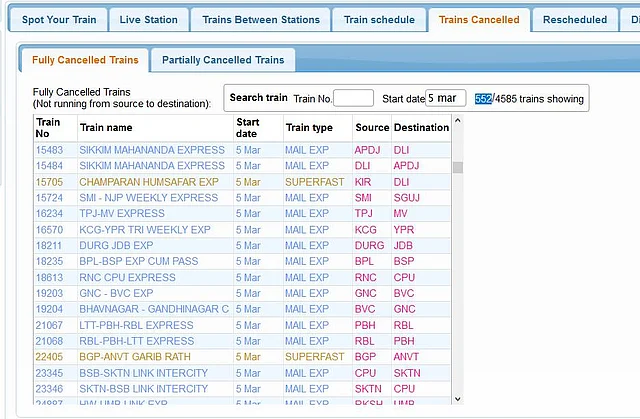640x419 pixels.
Task: Select SKTN-BSB LINK INTERCITY train name
Action: 143,389
